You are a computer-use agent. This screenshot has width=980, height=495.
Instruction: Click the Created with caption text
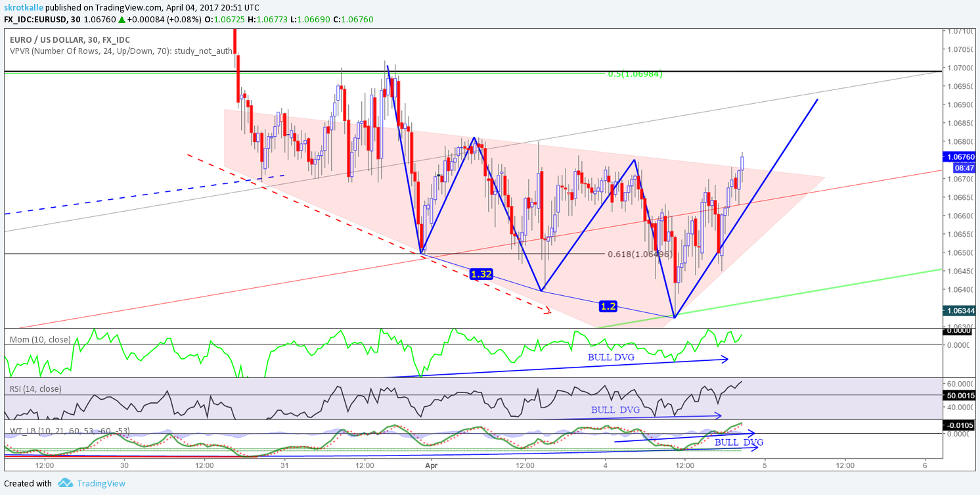(28, 483)
